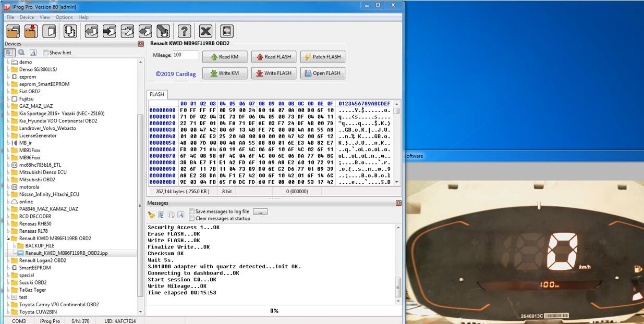Image resolution: width=644 pixels, height=324 pixels.
Task: Click the Mileage input field
Action: click(185, 55)
